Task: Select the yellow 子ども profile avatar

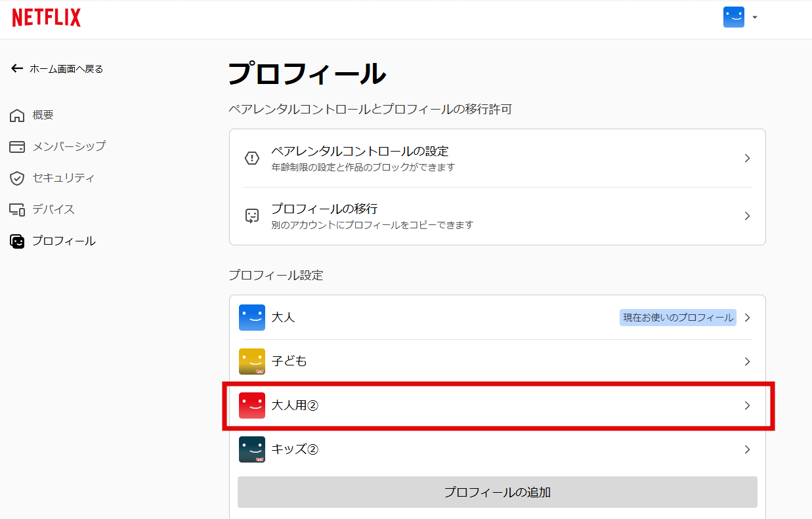Action: tap(252, 362)
